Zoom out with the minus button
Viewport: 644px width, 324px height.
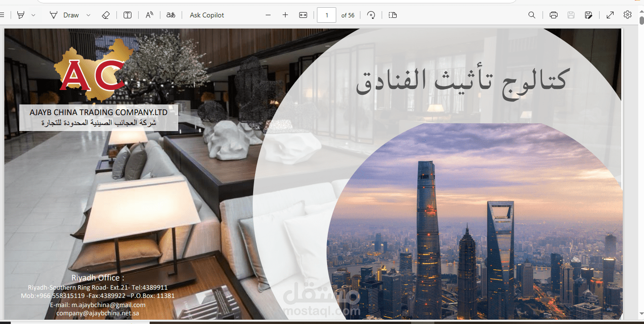(x=268, y=15)
